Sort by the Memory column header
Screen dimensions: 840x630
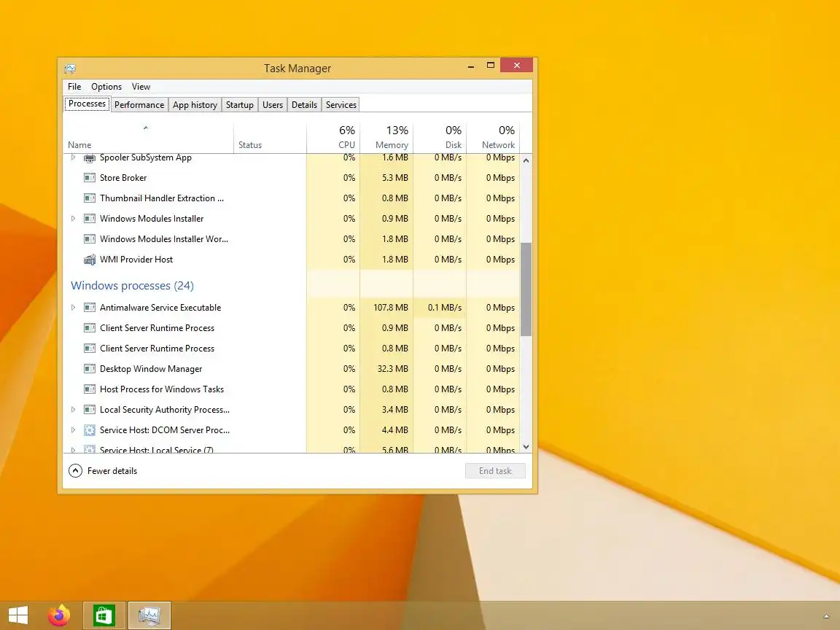point(386,138)
